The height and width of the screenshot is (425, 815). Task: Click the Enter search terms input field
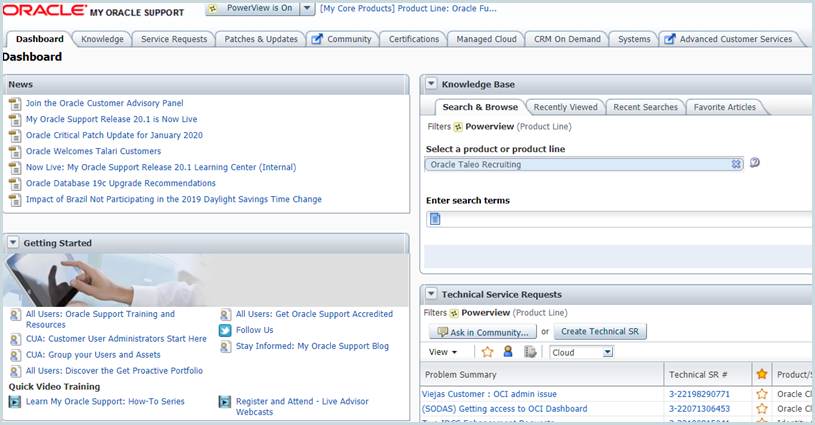pos(620,219)
